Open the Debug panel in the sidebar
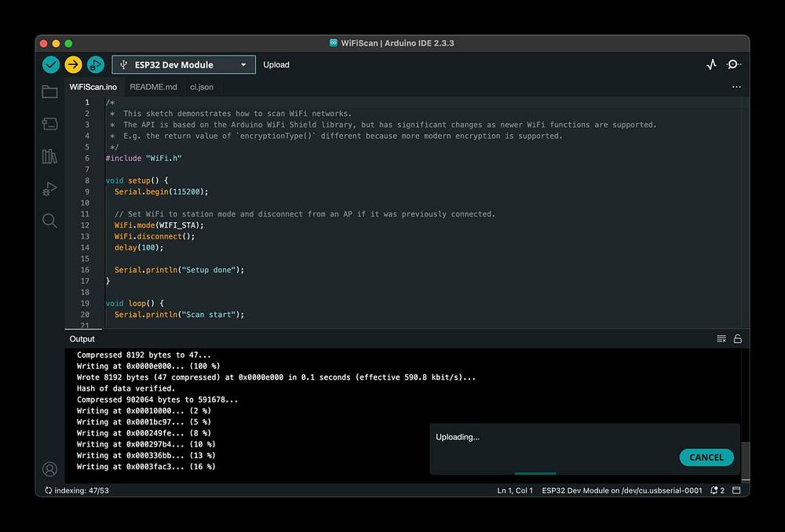Image resolution: width=785 pixels, height=532 pixels. click(x=49, y=188)
